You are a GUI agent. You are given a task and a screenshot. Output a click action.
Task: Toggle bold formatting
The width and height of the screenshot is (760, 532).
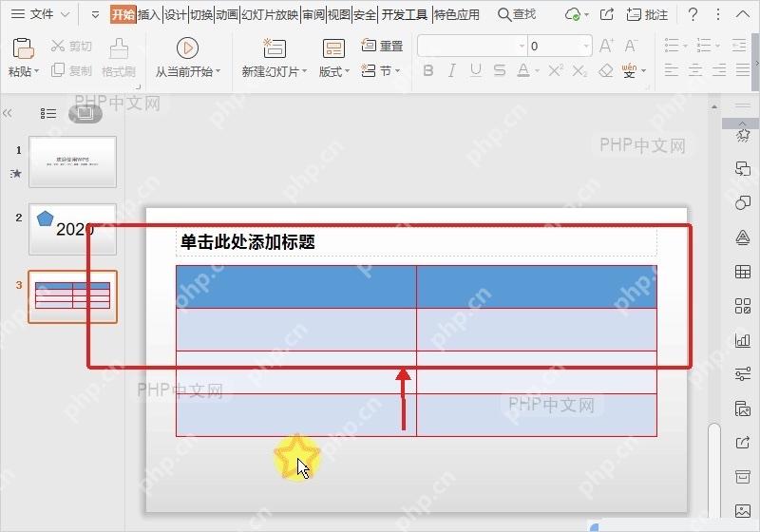(428, 70)
